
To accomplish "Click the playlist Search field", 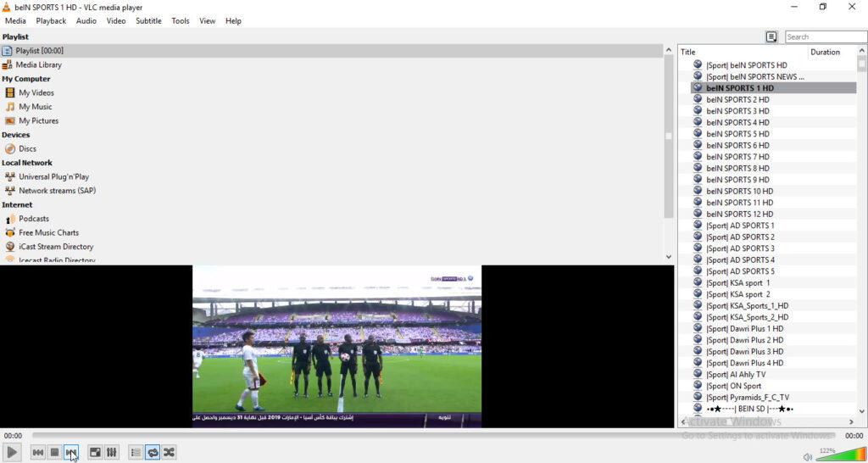I will click(825, 37).
